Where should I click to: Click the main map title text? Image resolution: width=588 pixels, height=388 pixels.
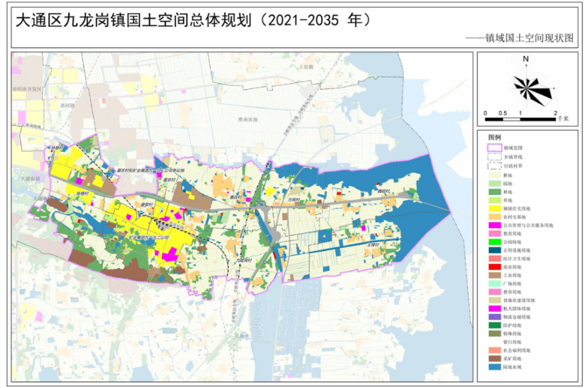(194, 21)
